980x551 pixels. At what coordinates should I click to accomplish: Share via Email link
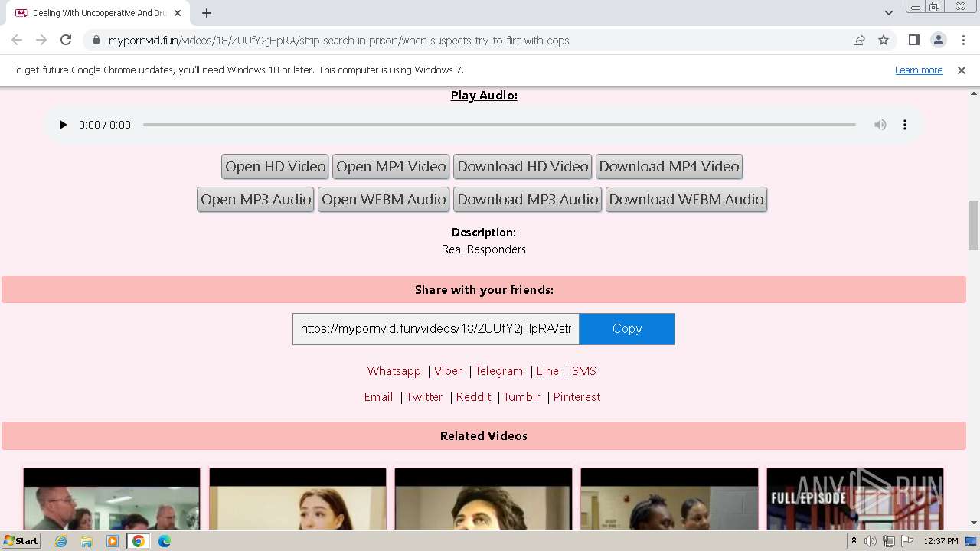378,397
